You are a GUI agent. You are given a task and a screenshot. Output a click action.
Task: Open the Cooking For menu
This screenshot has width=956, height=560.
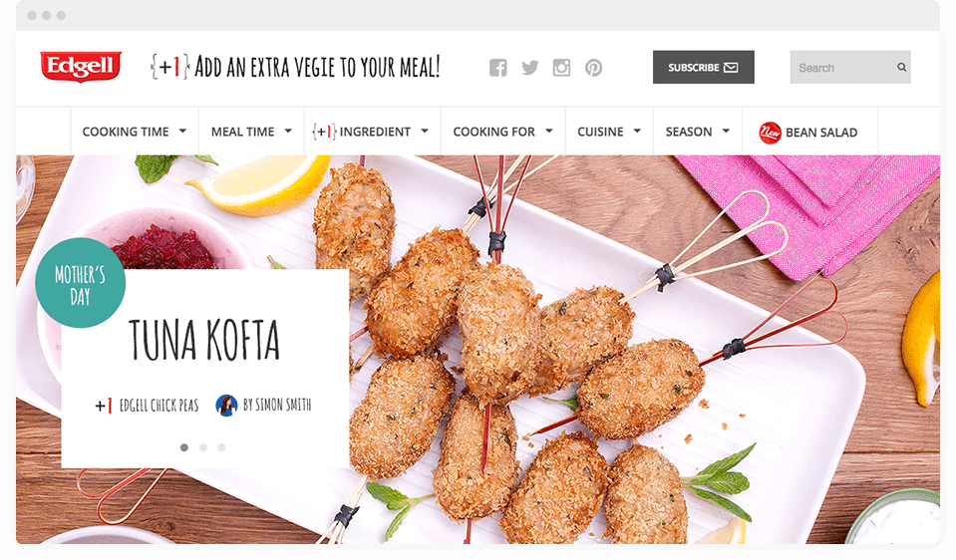pos(503,132)
